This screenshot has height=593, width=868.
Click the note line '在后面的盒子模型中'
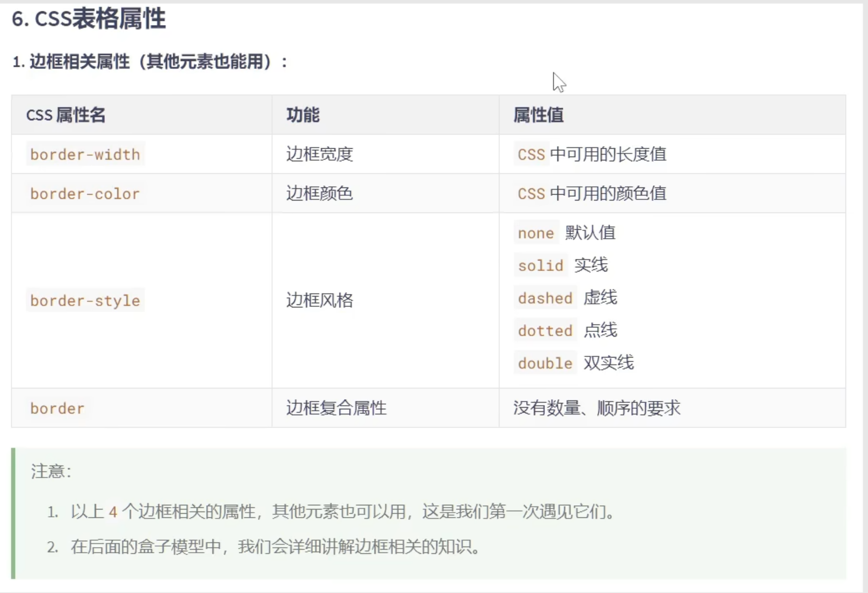[276, 547]
